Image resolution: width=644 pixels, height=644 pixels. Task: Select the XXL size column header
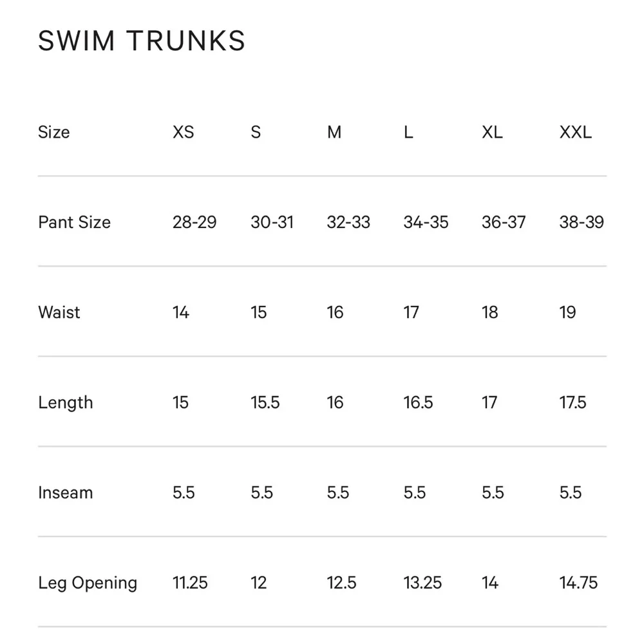coord(575,132)
